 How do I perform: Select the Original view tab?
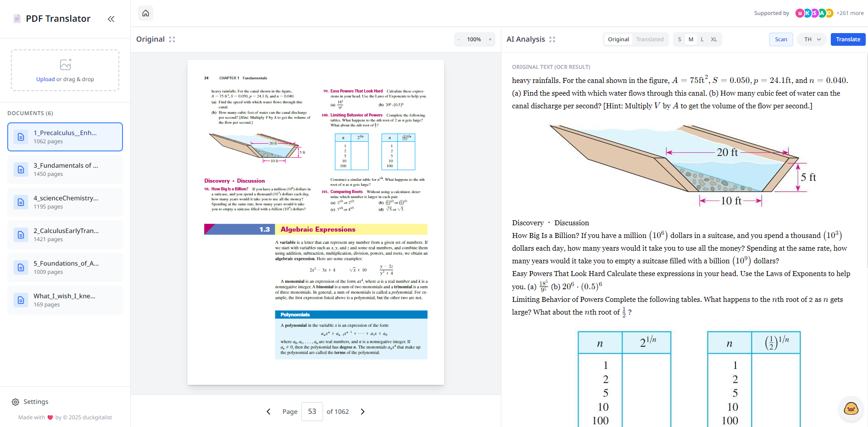point(618,39)
